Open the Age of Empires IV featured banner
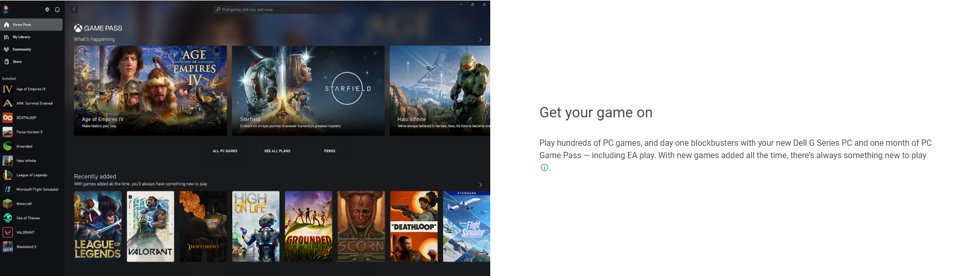The width and height of the screenshot is (980, 276). tap(150, 90)
